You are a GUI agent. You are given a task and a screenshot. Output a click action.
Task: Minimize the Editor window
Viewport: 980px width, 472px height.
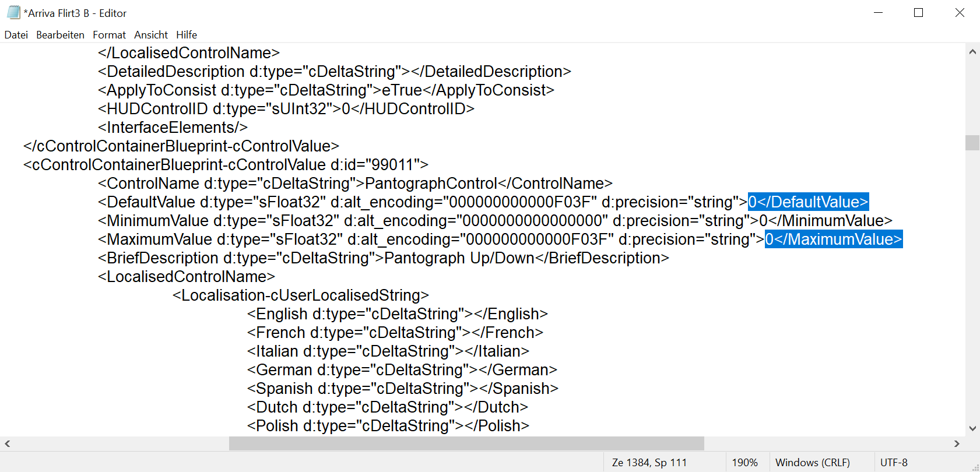(879, 12)
